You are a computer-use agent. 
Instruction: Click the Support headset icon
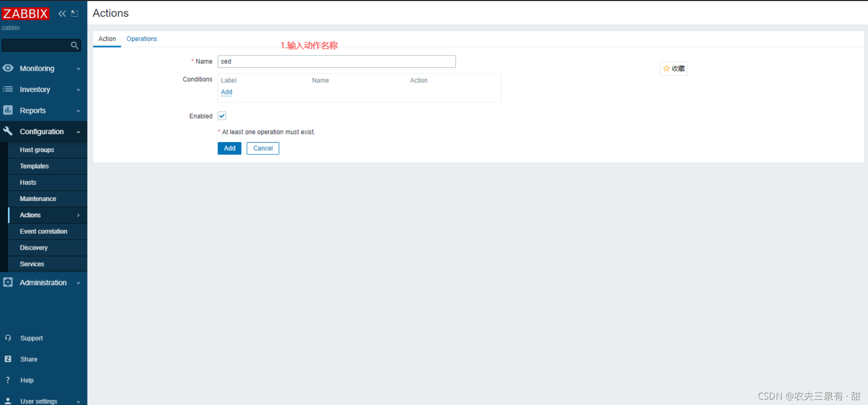click(8, 338)
